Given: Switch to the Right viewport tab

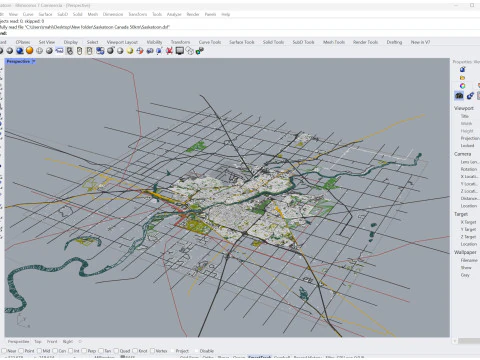Looking at the screenshot, I should [x=68, y=342].
